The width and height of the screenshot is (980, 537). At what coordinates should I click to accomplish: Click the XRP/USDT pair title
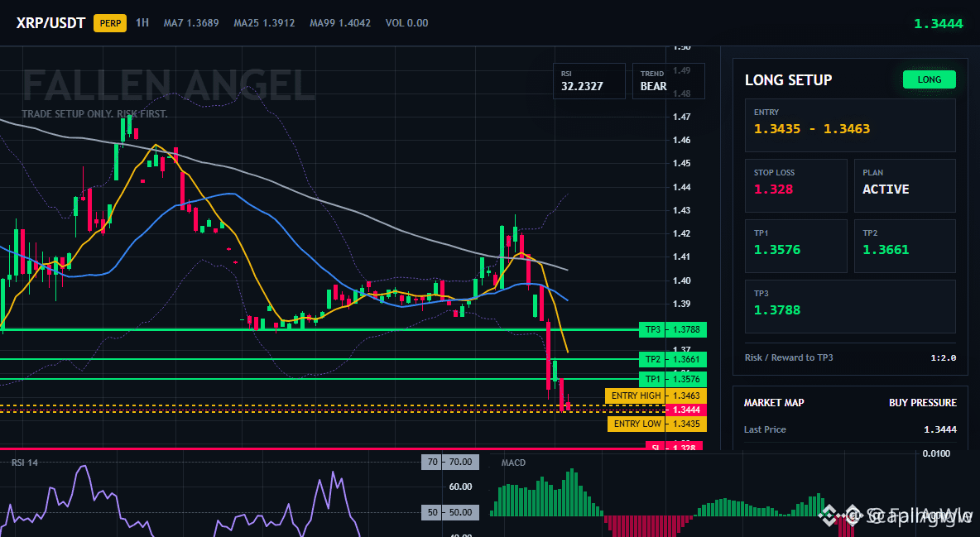click(50, 23)
